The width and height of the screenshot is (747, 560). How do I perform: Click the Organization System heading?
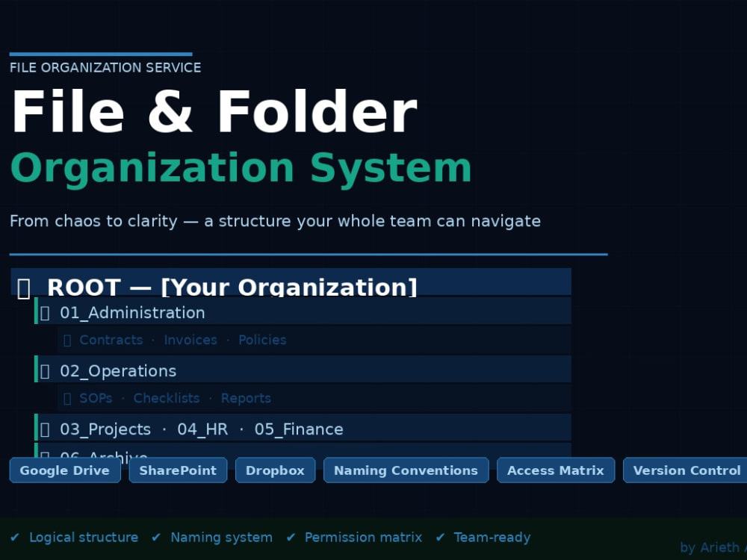241,169
